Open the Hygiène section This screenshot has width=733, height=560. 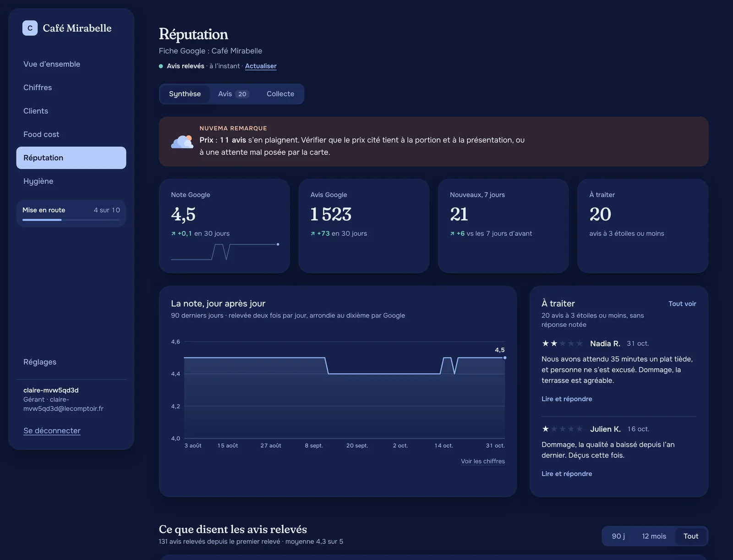(71, 181)
